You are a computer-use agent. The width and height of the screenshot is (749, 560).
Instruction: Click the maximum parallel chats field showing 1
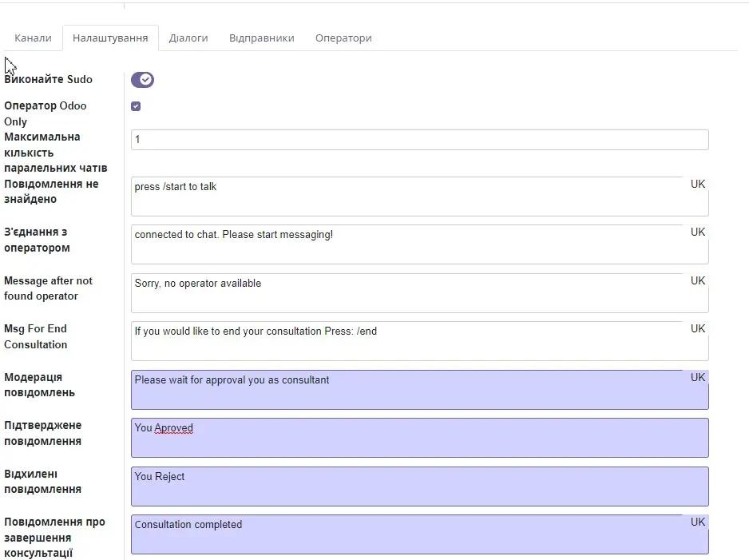419,139
